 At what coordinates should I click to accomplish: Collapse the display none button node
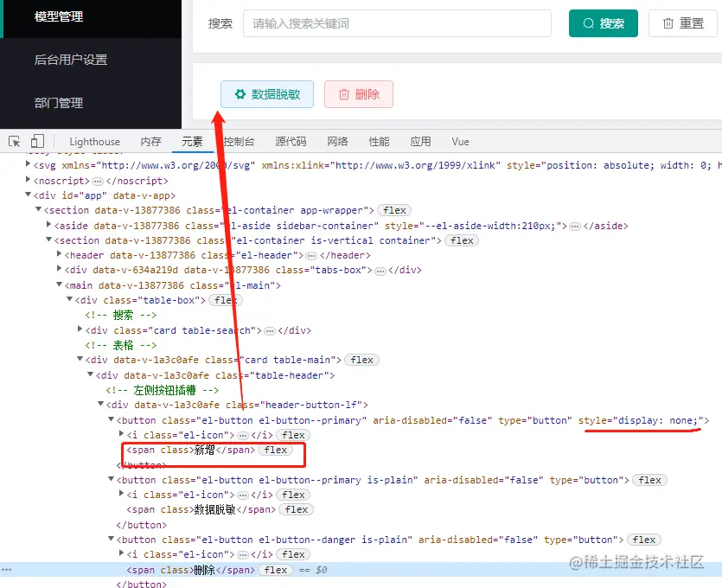click(x=111, y=419)
